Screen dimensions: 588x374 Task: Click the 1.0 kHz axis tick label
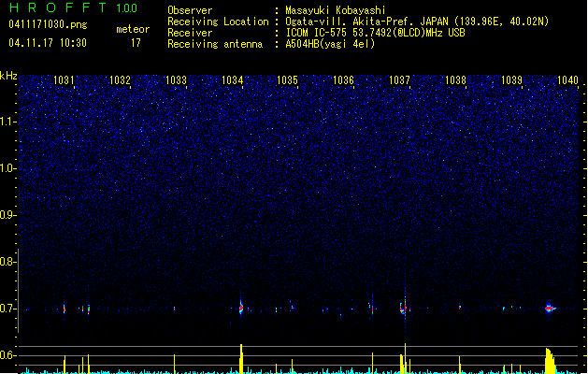7,168
